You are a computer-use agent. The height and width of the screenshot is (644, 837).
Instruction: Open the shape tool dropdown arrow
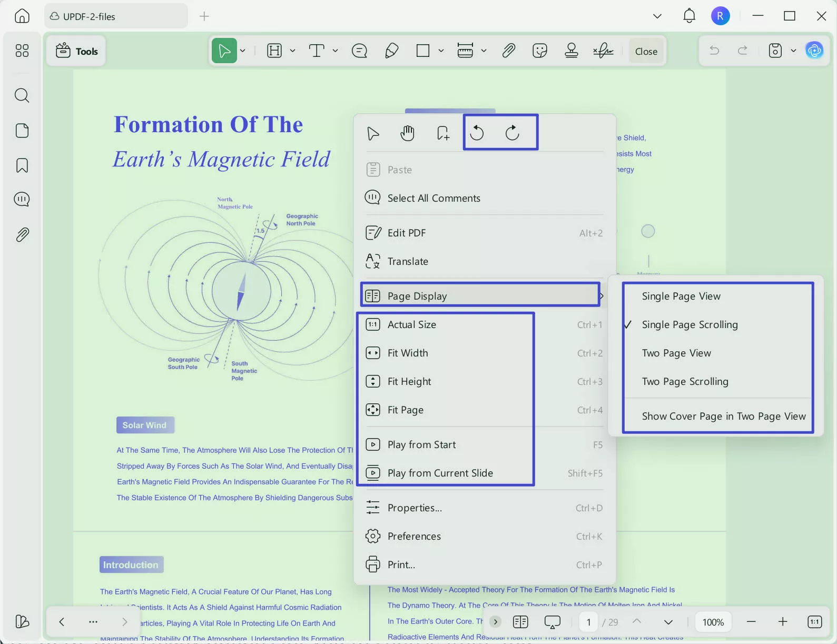point(441,51)
